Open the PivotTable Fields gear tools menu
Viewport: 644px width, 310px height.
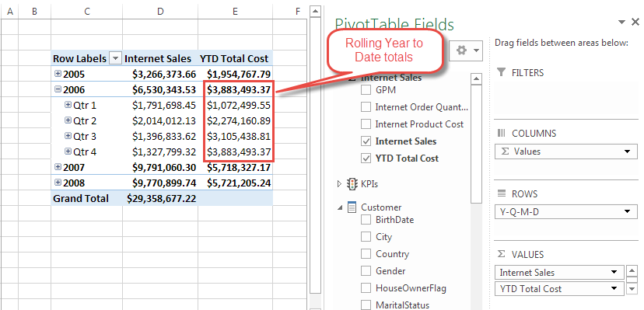pos(466,51)
